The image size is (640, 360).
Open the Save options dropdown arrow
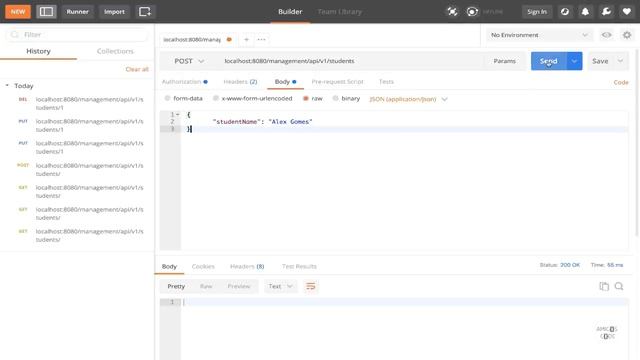pyautogui.click(x=620, y=61)
